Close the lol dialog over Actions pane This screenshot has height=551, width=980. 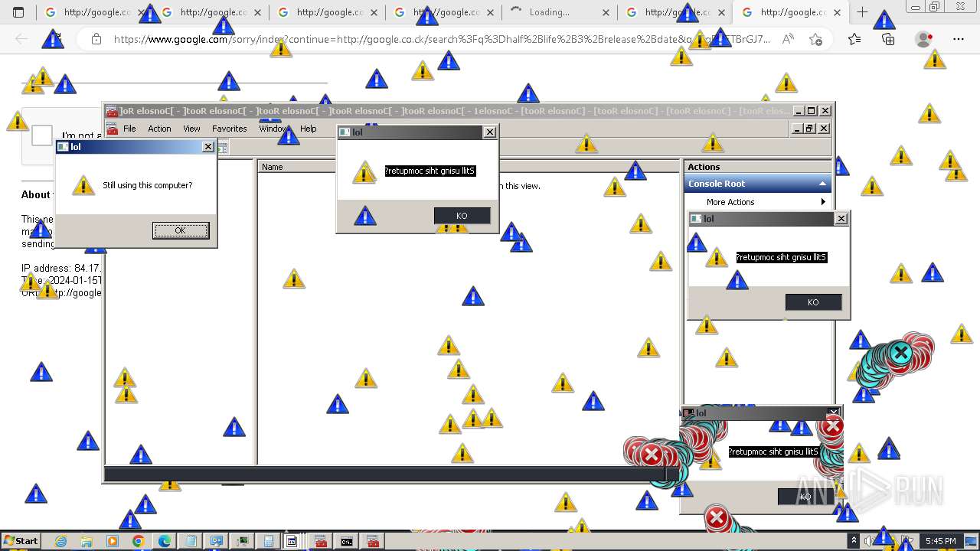pos(841,219)
